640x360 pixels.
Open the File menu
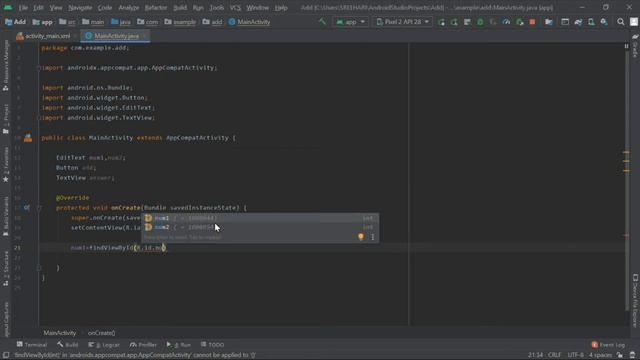pos(23,7)
